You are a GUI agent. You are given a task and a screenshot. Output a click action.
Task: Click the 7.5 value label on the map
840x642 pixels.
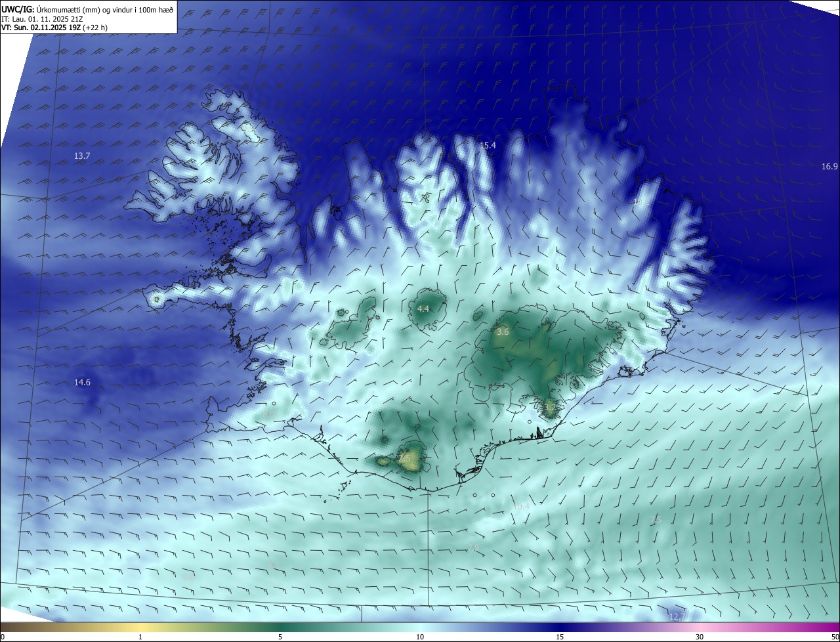click(656, 520)
